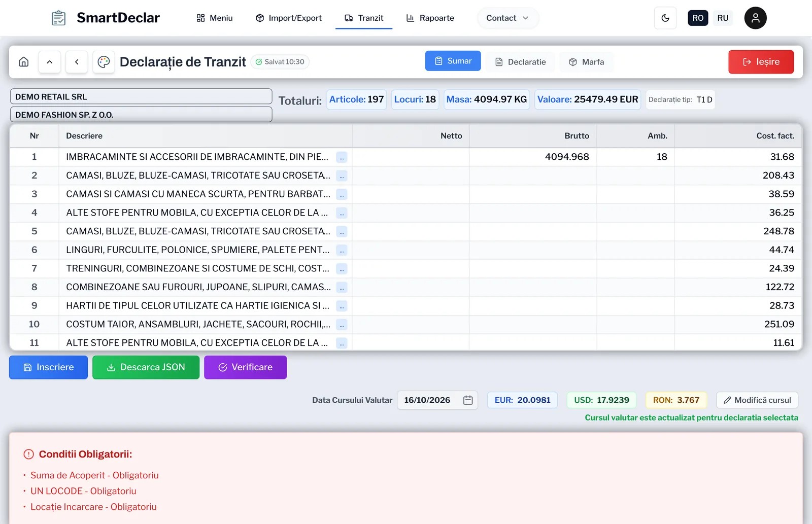This screenshot has width=812, height=524.
Task: Open the Meniu navigation item
Action: [214, 18]
